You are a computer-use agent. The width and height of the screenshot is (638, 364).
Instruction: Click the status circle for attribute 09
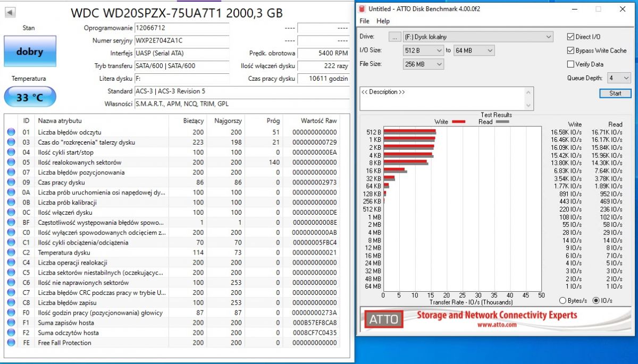pyautogui.click(x=11, y=182)
